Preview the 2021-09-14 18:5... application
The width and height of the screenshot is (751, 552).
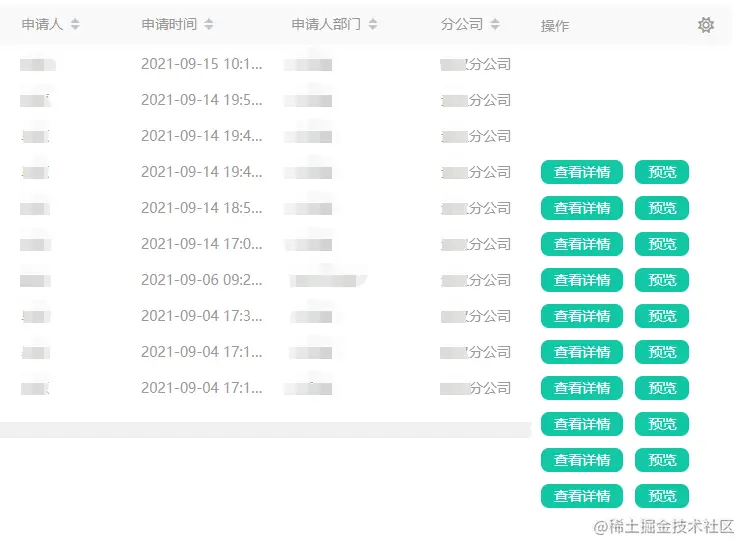pos(662,208)
